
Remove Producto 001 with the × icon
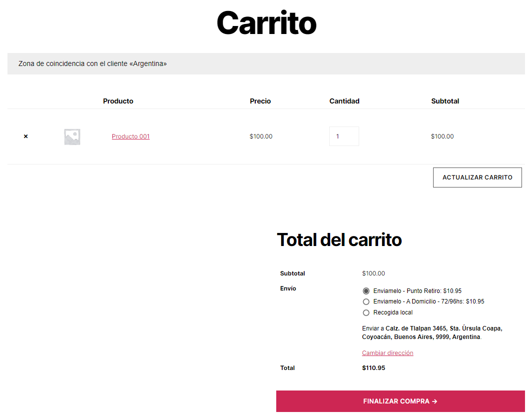pos(26,136)
